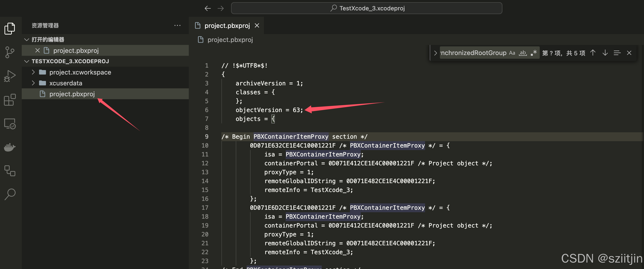Toggle Match Case in the find widget
The image size is (644, 269).
point(512,53)
